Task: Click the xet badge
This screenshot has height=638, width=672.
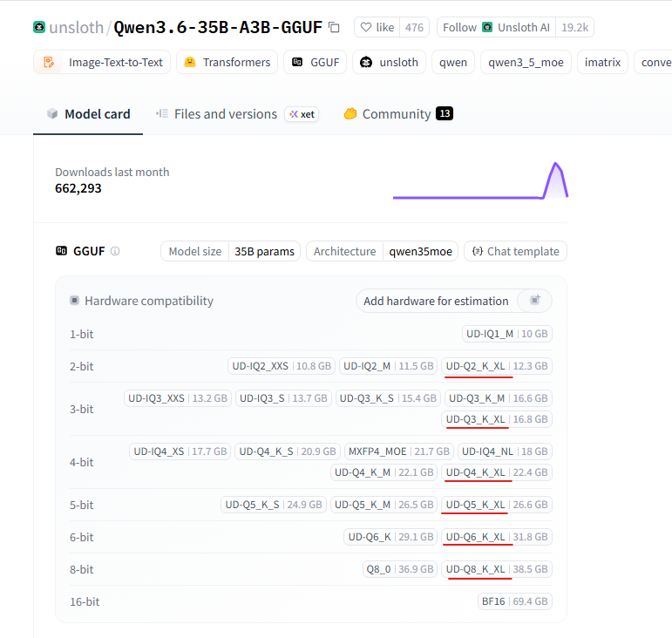Action: pos(302,114)
